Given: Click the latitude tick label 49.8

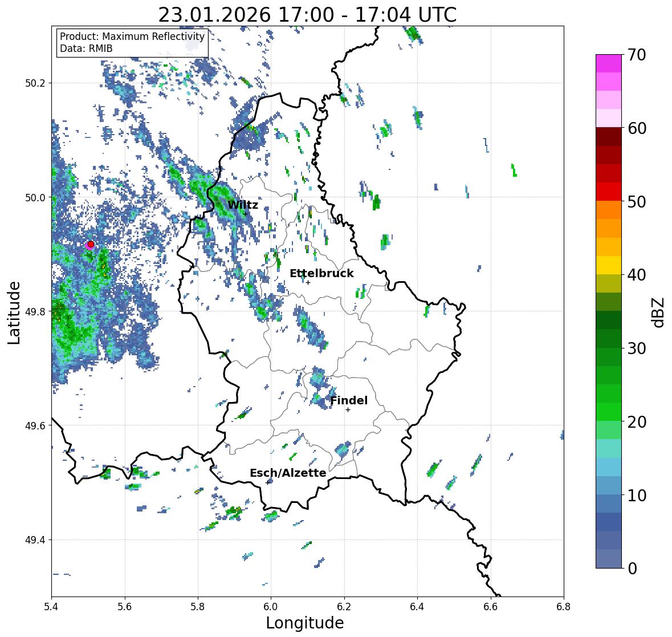Looking at the screenshot, I should click(x=35, y=311).
